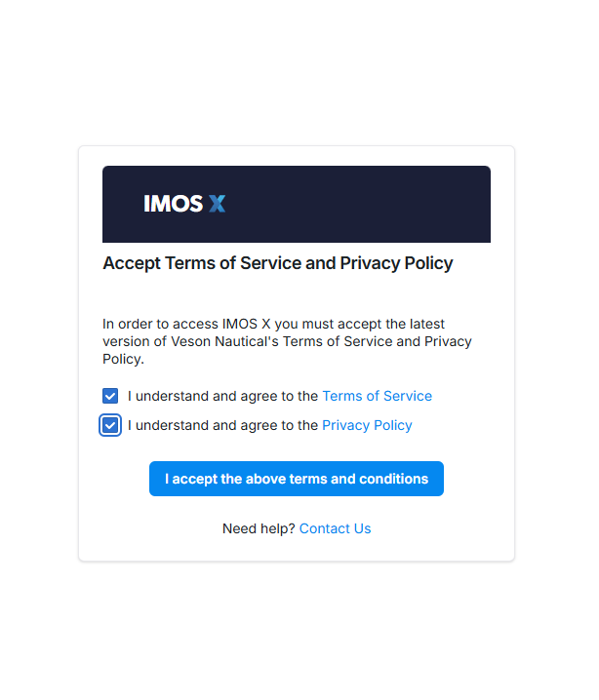Click the Accept Terms of Service heading
The height and width of the screenshot is (700, 599).
pyautogui.click(x=277, y=263)
